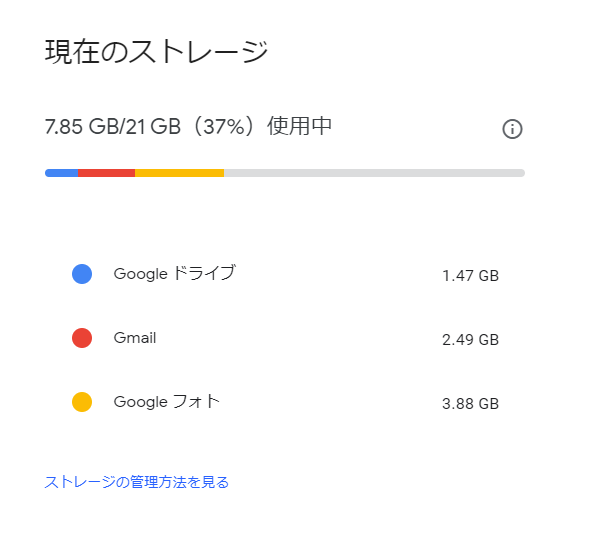Open the storage info icon
The image size is (592, 533).
[x=512, y=129]
